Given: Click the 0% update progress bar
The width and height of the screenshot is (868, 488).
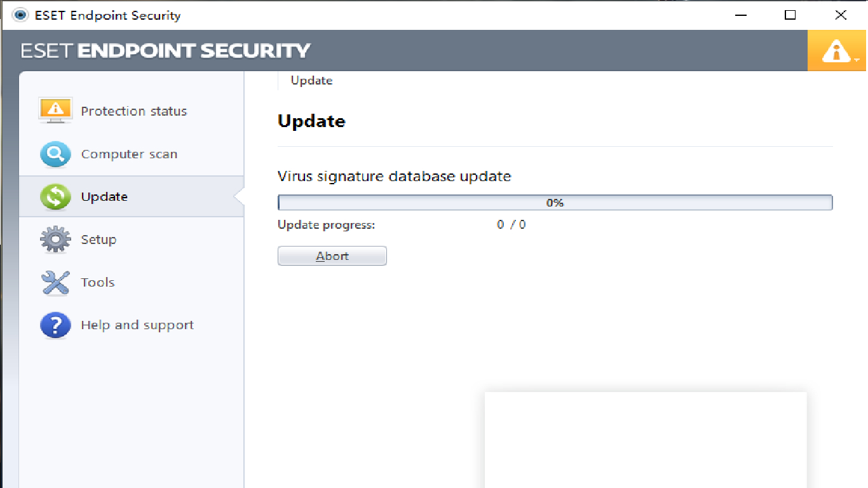Looking at the screenshot, I should (555, 203).
